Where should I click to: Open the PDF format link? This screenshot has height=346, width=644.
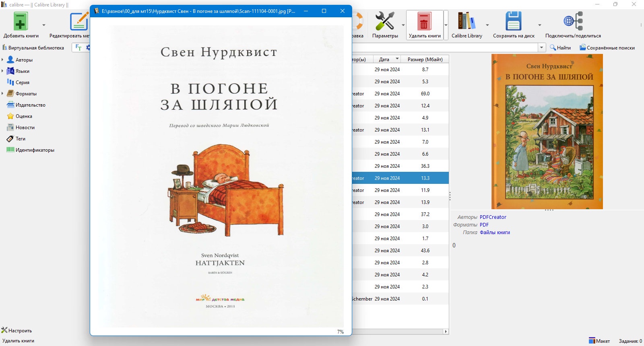coord(484,225)
